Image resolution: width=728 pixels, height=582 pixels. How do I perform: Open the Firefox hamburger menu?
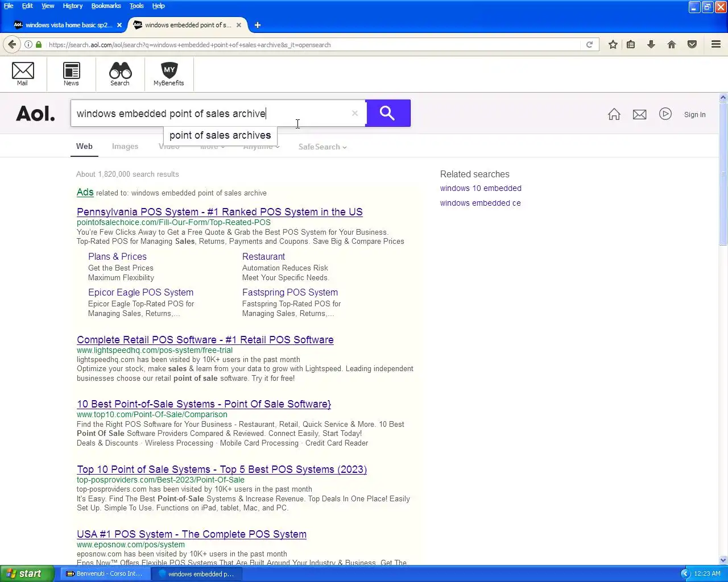(x=716, y=44)
